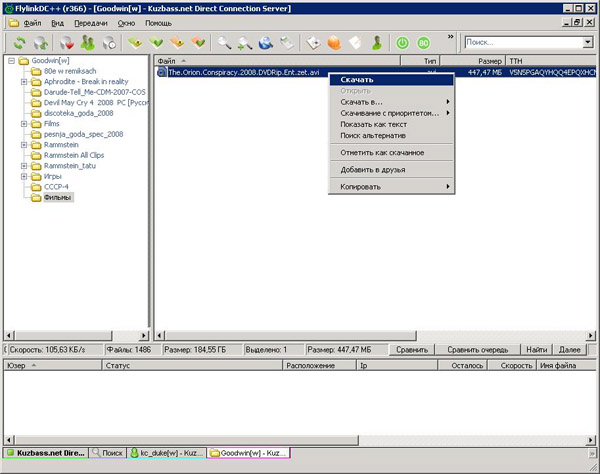Switch to the Поиск tab at bottom
600x474 pixels.
(108, 453)
